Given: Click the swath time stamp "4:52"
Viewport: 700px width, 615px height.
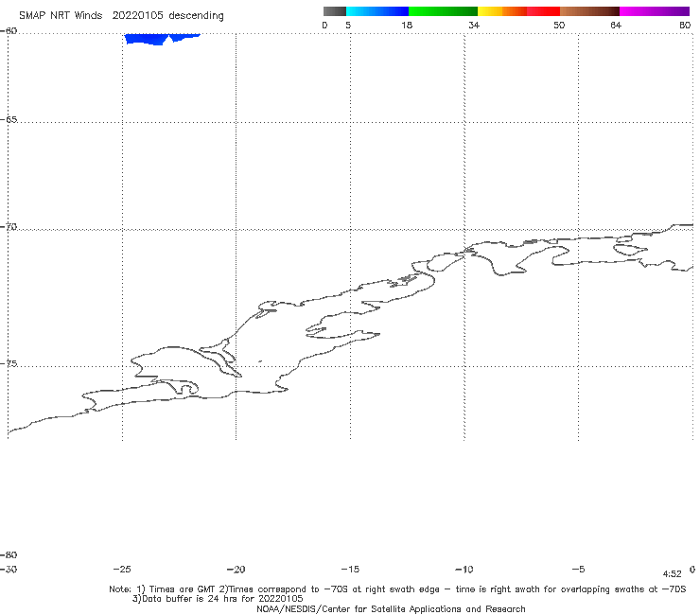Looking at the screenshot, I should 673,574.
